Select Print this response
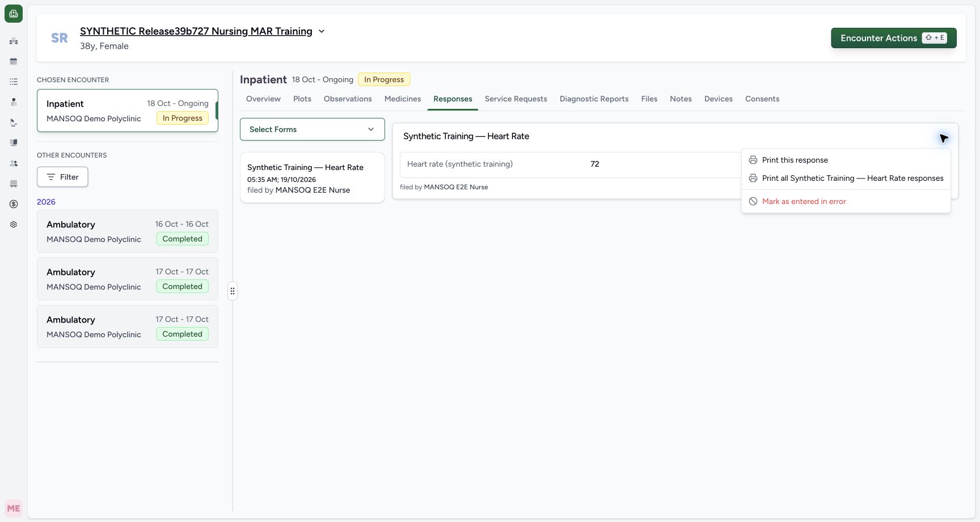980x522 pixels. pyautogui.click(x=846, y=160)
